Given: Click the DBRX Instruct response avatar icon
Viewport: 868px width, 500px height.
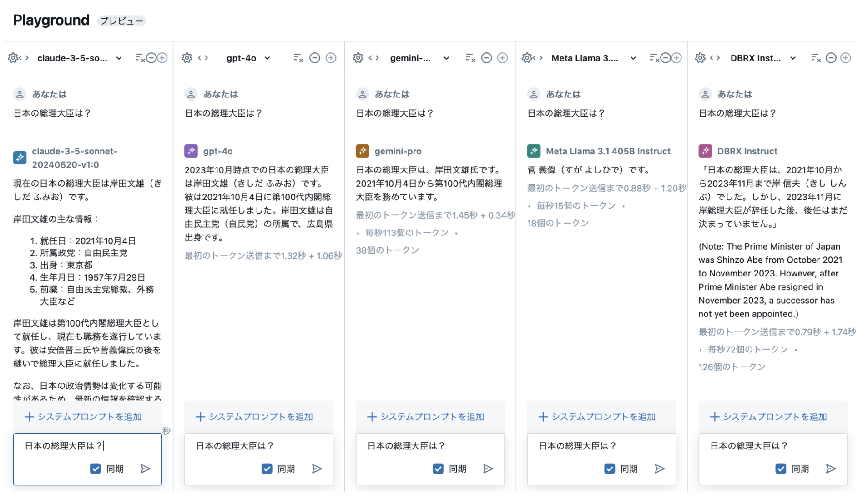Looking at the screenshot, I should click(705, 151).
